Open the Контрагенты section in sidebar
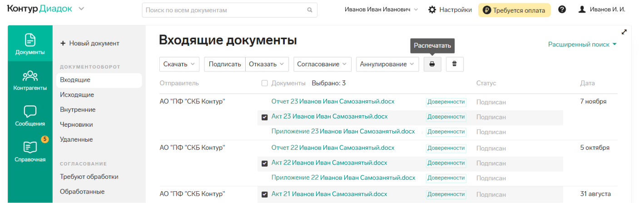The height and width of the screenshot is (203, 644). click(x=30, y=80)
